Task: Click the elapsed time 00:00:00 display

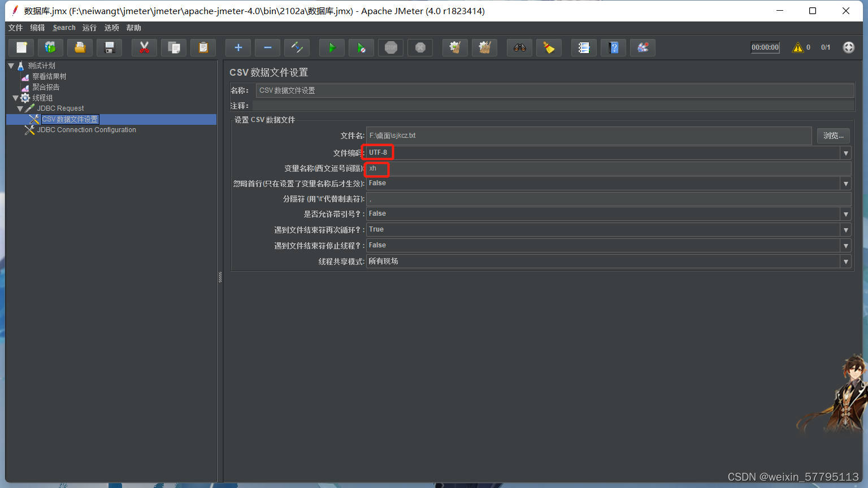Action: click(765, 47)
